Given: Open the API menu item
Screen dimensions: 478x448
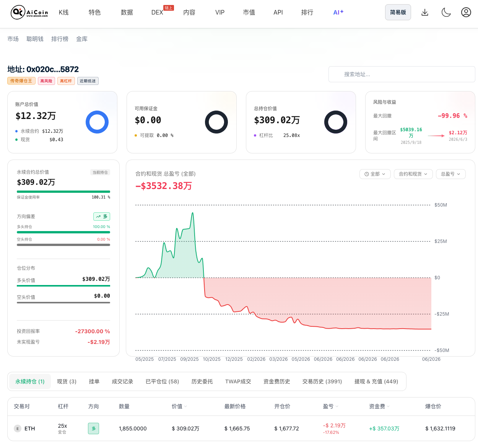Looking at the screenshot, I should 278,13.
